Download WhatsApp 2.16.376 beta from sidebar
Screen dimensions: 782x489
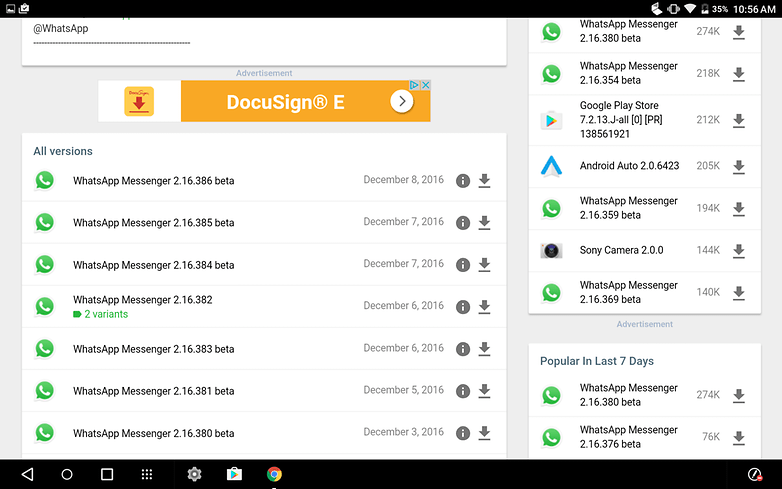pos(739,438)
